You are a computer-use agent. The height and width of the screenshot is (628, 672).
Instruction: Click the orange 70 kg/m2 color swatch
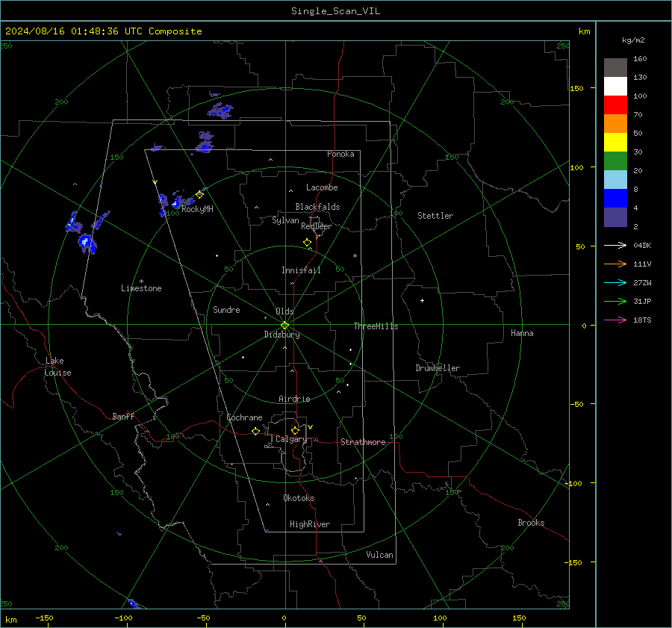615,124
